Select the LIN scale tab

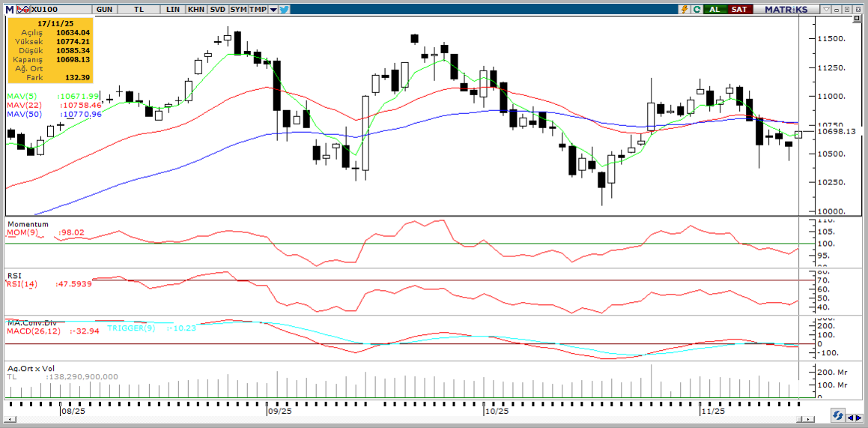click(x=172, y=9)
